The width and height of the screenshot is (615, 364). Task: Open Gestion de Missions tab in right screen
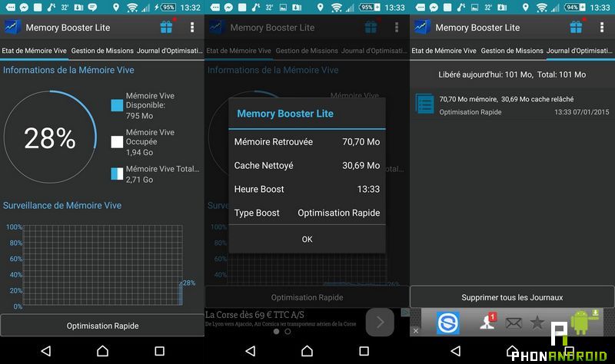pyautogui.click(x=512, y=51)
